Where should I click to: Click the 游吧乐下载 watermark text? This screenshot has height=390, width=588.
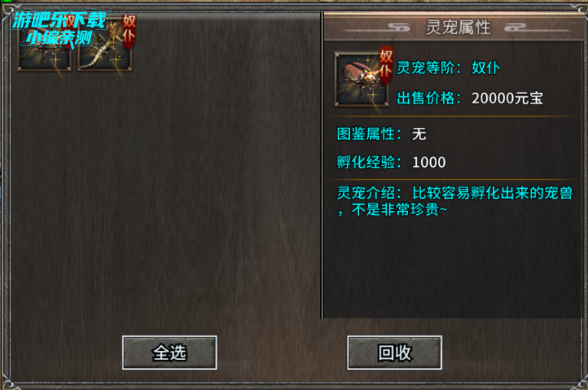[59, 20]
